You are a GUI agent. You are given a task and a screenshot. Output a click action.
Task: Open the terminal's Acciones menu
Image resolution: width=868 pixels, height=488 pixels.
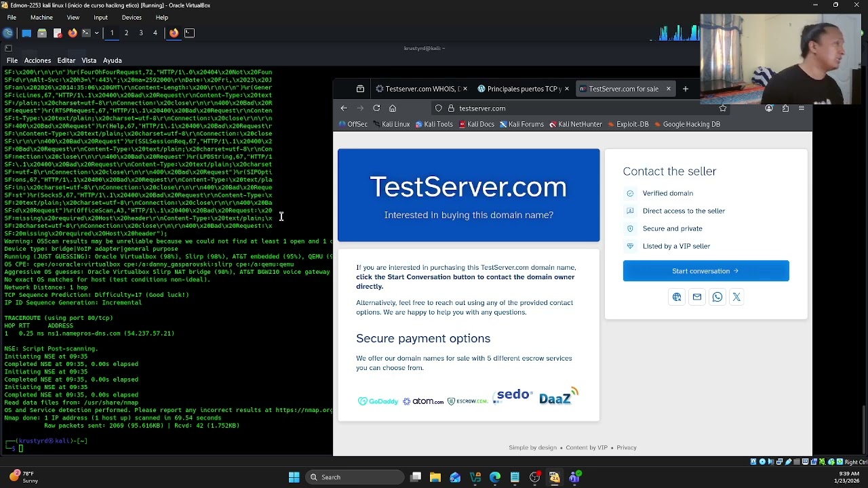point(37,60)
